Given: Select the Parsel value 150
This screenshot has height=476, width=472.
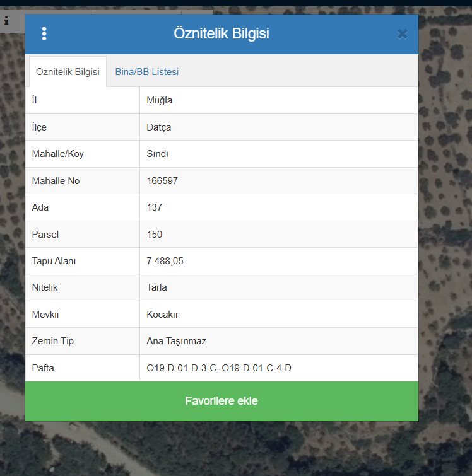Looking at the screenshot, I should tap(155, 235).
